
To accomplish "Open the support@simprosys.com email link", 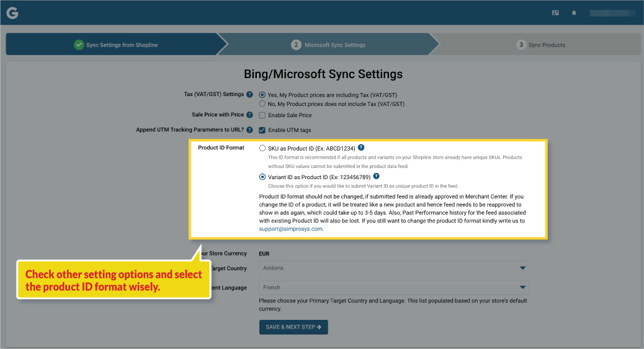I will tap(290, 229).
